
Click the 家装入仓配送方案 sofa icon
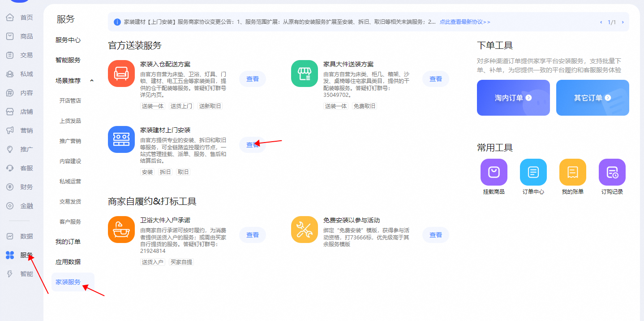121,74
